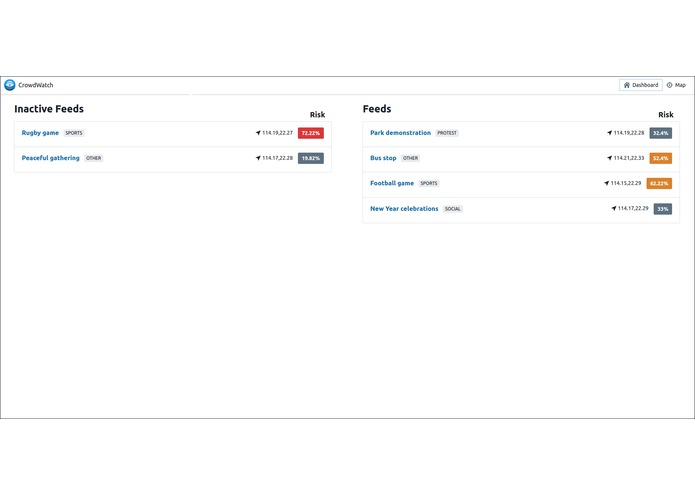This screenshot has width=695, height=494.
Task: Open the Dashboard nav button
Action: (640, 85)
